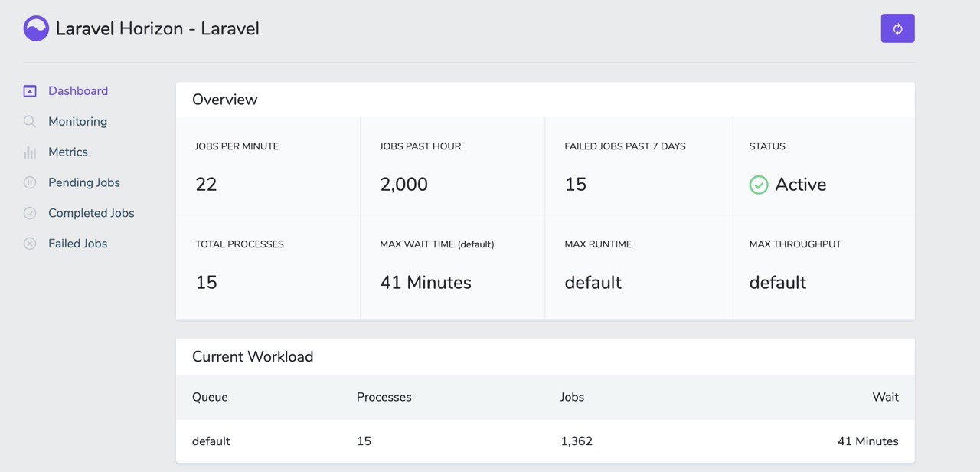Click the Failed Jobs Past 7 Days value 15
This screenshot has width=980, height=472.
576,185
